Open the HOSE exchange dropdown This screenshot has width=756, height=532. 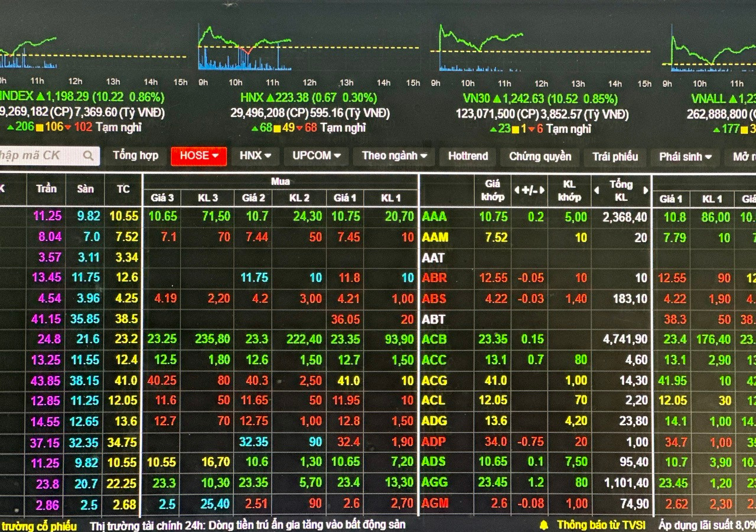click(x=199, y=156)
